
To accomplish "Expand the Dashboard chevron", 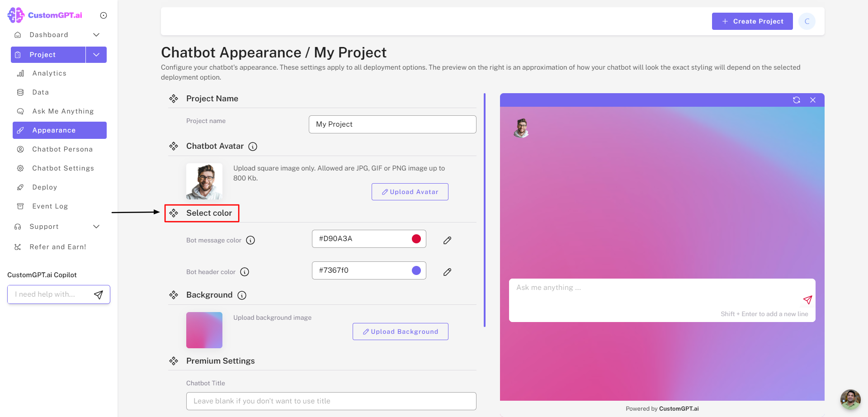I will [96, 35].
